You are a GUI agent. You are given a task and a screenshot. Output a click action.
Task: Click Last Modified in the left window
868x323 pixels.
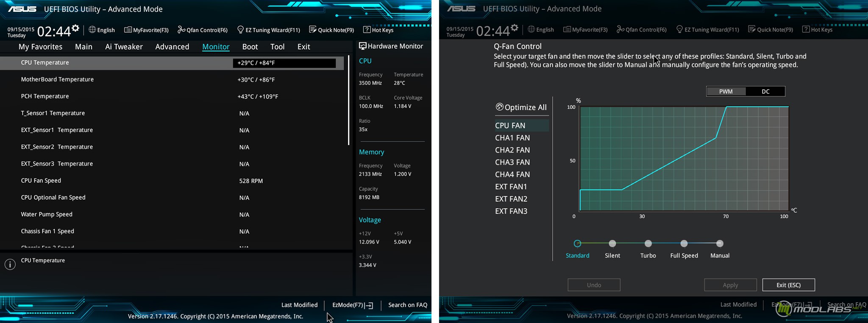click(x=299, y=305)
